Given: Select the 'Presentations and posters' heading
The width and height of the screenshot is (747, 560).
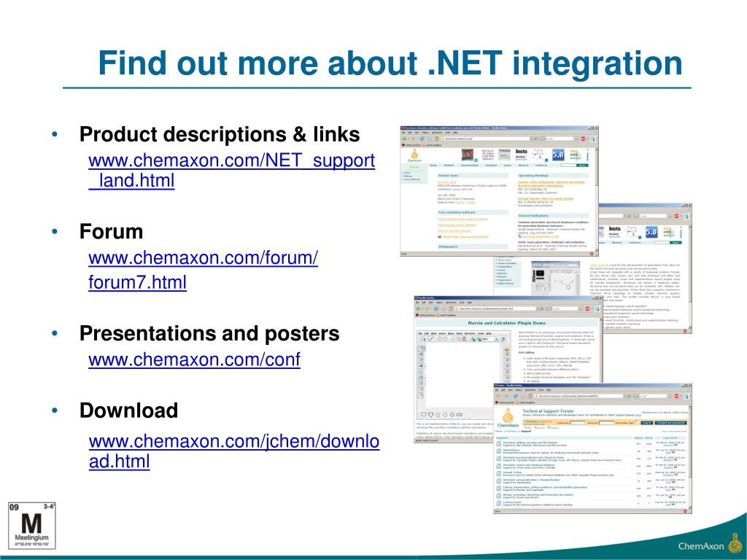Looking at the screenshot, I should point(209,332).
